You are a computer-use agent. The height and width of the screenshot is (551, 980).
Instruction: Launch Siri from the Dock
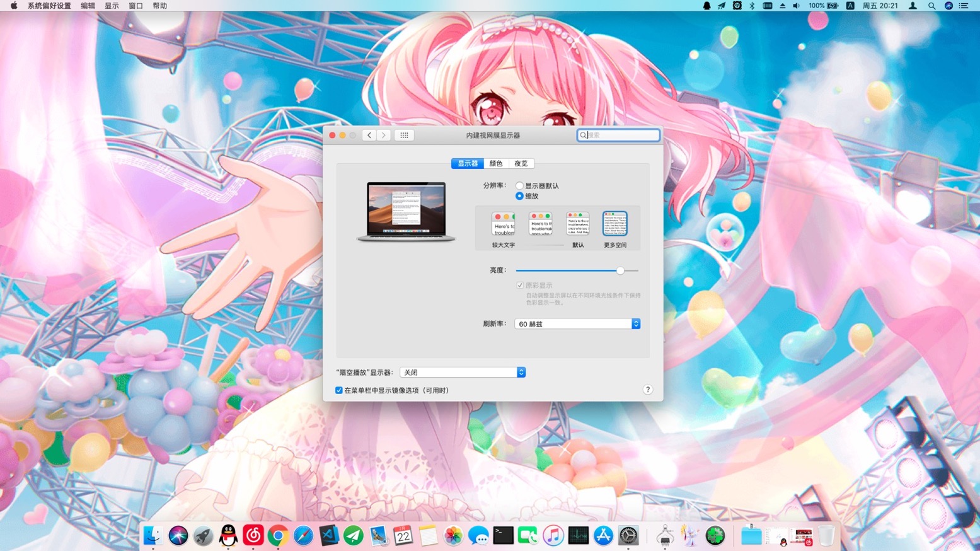tap(178, 536)
